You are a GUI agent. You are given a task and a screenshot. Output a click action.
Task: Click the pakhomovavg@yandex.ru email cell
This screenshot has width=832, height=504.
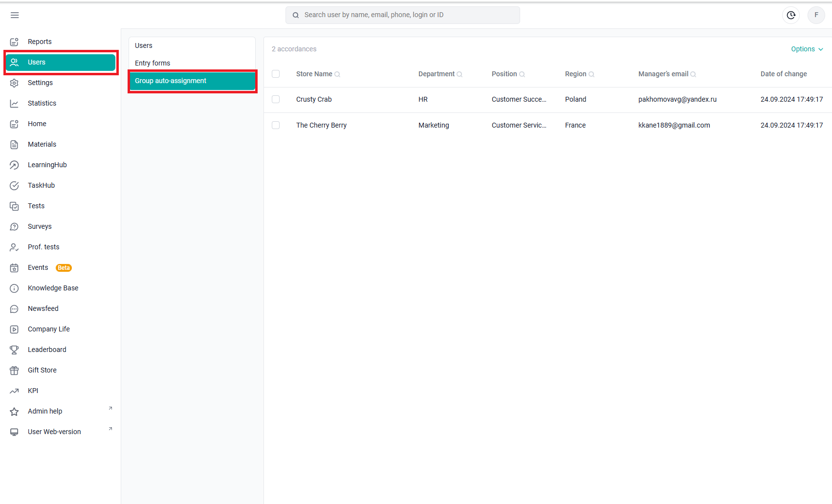pos(677,99)
